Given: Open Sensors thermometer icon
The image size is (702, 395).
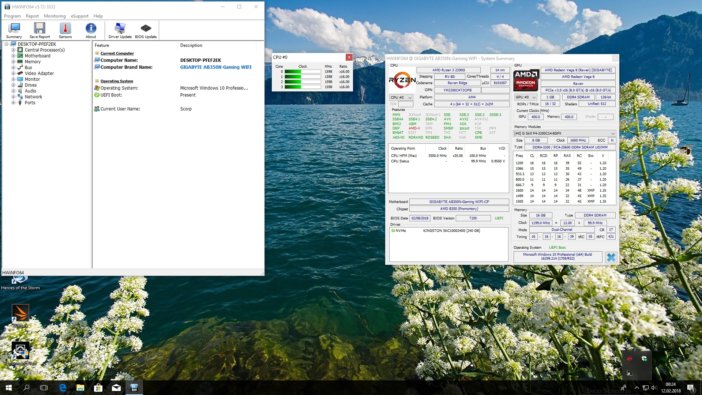Looking at the screenshot, I should (x=65, y=30).
